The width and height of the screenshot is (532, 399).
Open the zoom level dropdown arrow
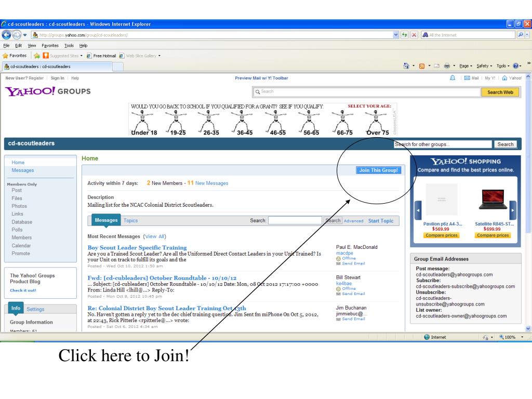522,337
